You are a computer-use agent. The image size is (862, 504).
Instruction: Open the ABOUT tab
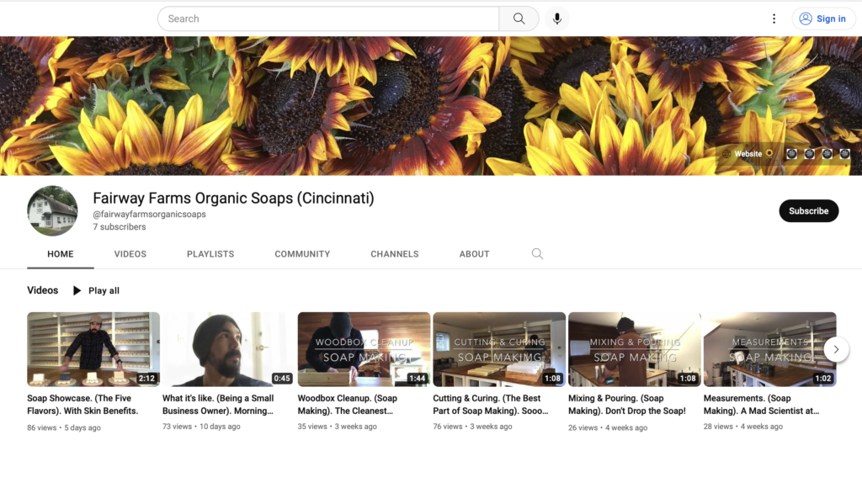click(475, 254)
